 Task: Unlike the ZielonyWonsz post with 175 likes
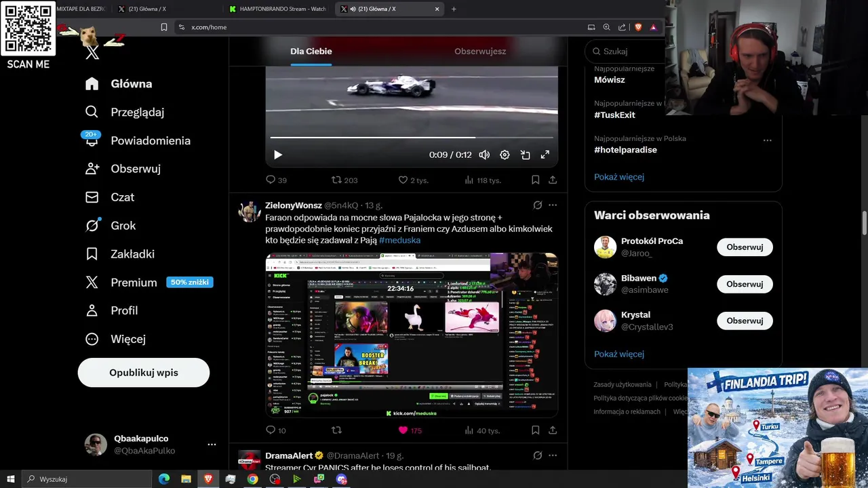click(410, 430)
